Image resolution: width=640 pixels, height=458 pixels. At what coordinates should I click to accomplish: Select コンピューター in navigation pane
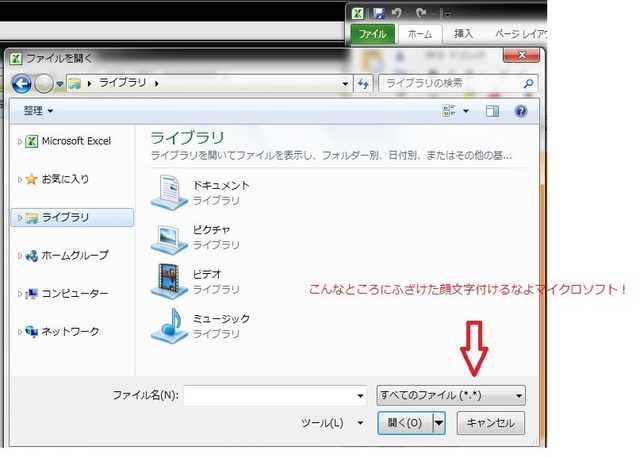[75, 293]
